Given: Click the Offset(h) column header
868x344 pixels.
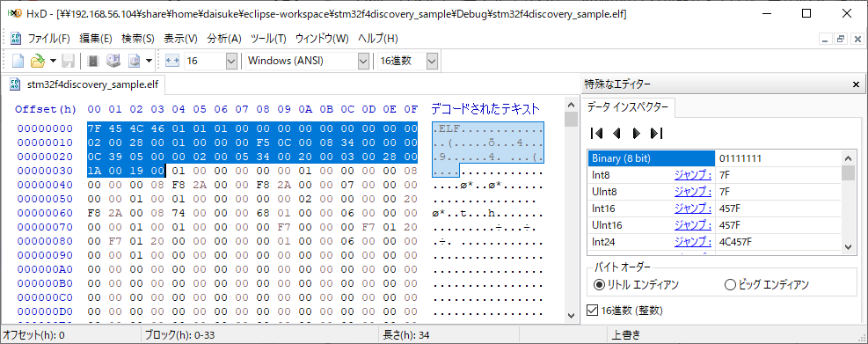Looking at the screenshot, I should point(46,109).
